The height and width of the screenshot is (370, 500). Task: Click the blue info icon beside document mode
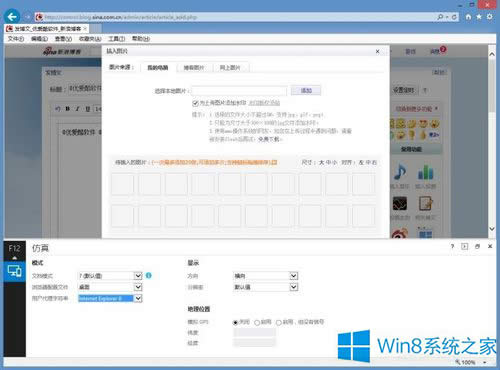(149, 275)
